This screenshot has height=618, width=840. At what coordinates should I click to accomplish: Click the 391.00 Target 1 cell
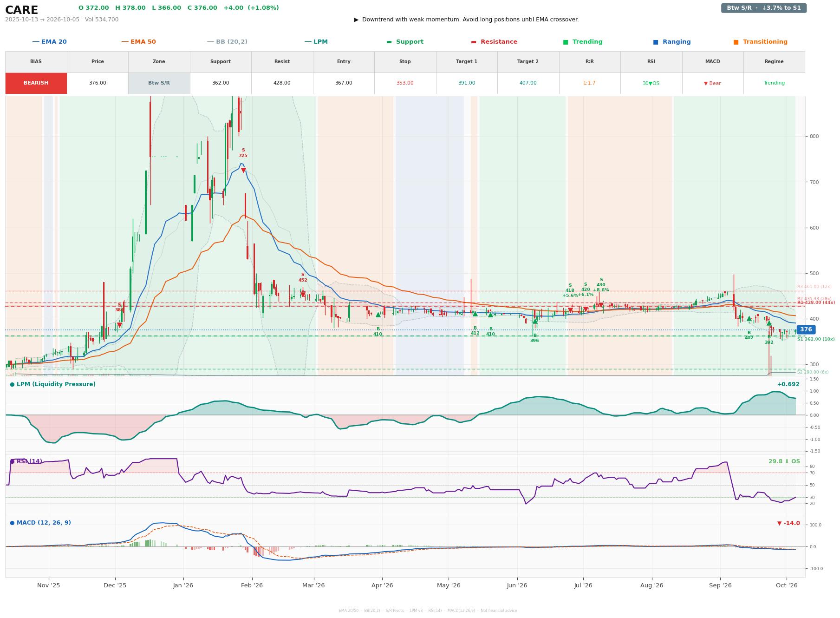click(467, 83)
